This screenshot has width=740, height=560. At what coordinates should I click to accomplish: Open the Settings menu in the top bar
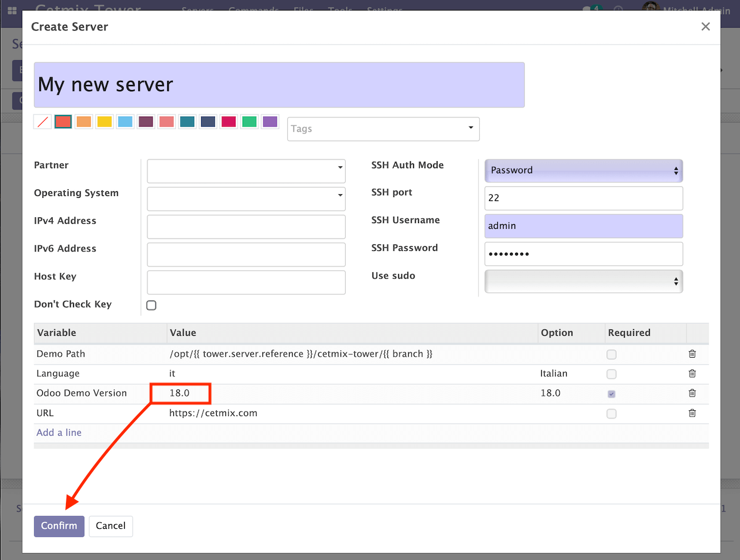point(384,10)
